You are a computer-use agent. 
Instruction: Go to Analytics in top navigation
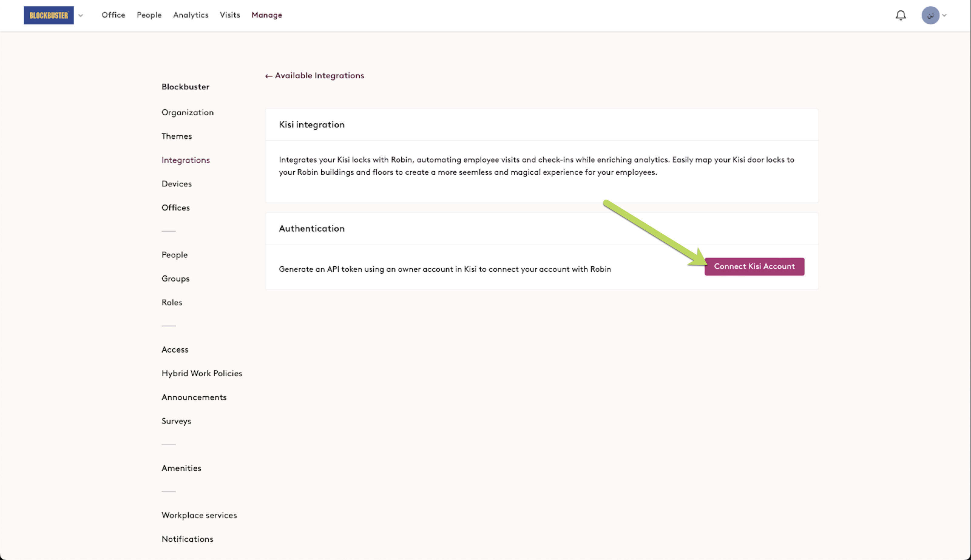pos(191,15)
